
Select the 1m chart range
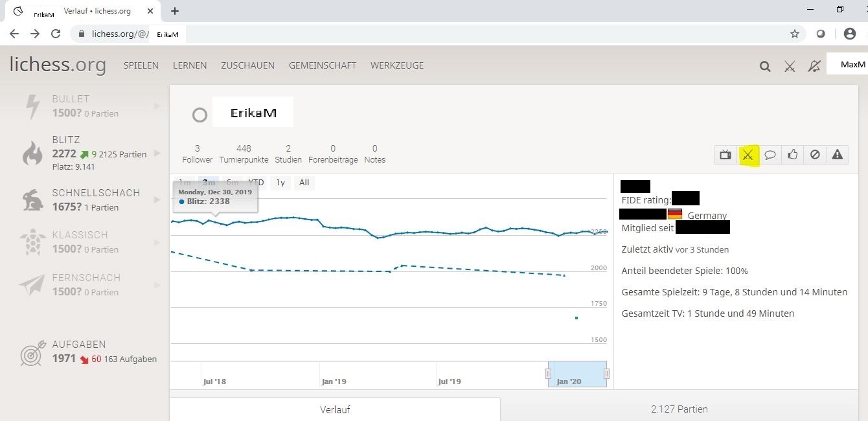[x=185, y=183]
